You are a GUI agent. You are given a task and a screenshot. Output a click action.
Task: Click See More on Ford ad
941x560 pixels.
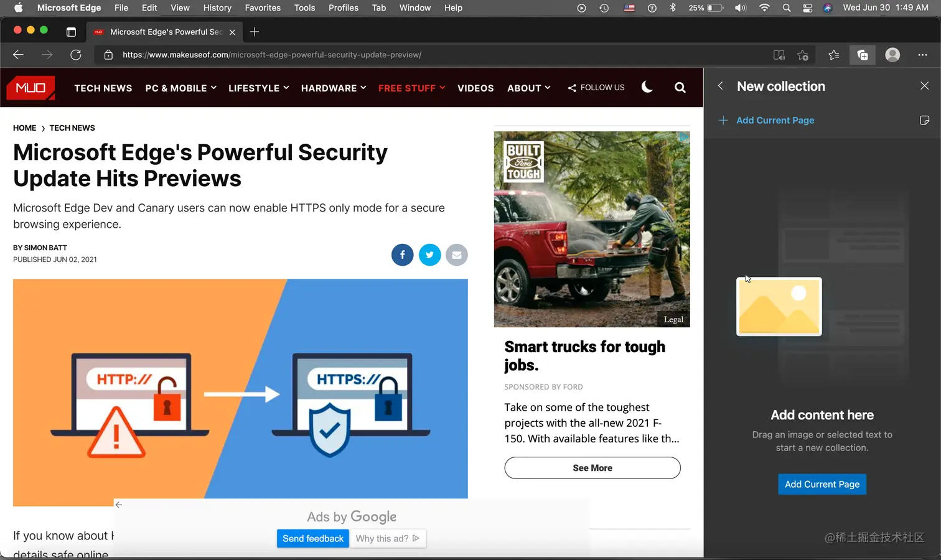592,468
